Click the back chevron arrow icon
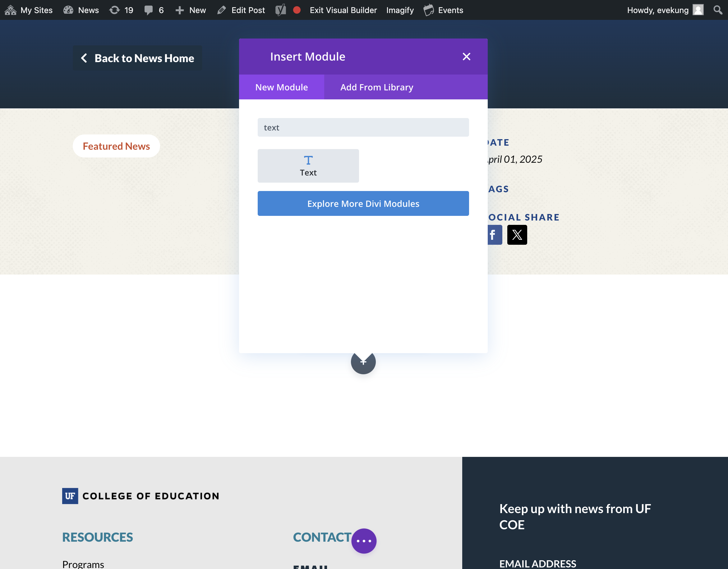The width and height of the screenshot is (728, 569). 84,58
